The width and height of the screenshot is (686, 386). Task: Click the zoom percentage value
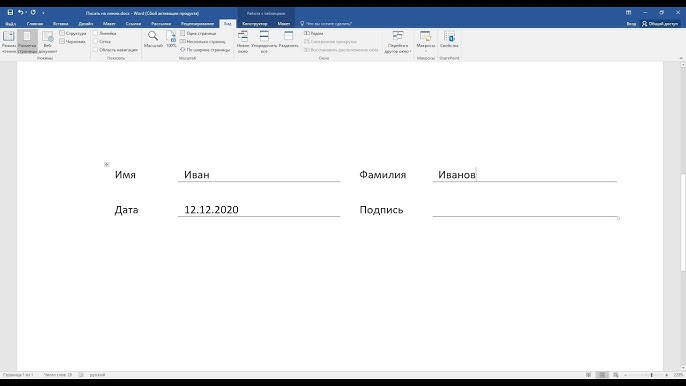678,375
